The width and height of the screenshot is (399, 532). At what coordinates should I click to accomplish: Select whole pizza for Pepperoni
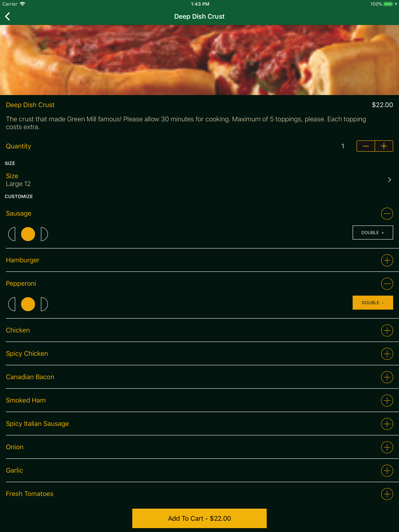(x=28, y=304)
